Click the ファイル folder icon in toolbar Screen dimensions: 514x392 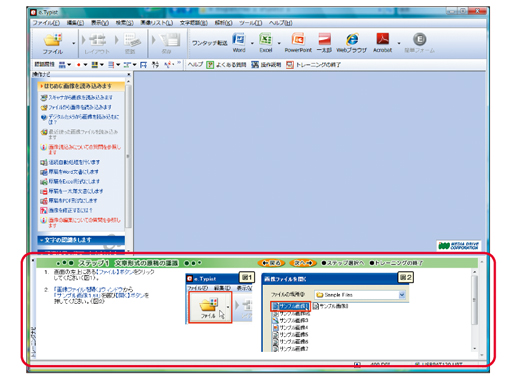53,40
